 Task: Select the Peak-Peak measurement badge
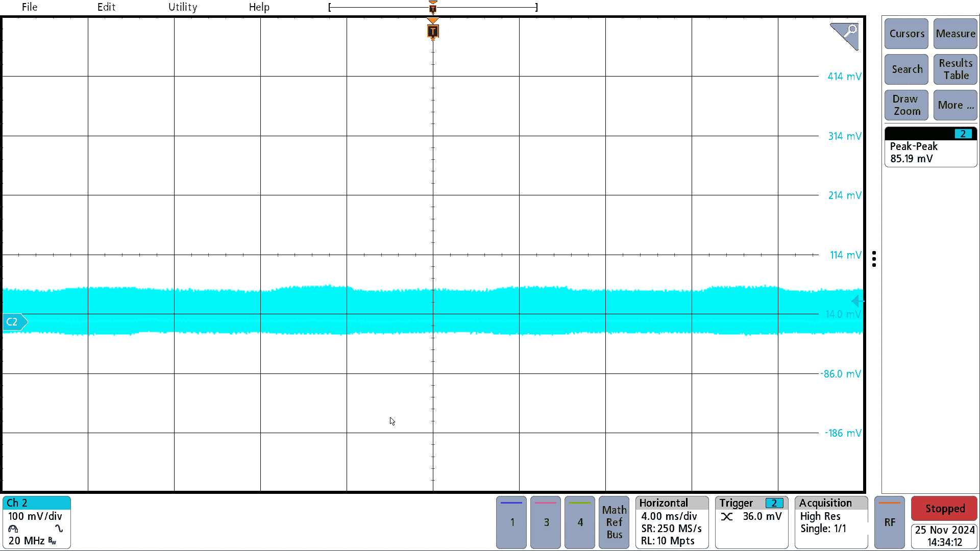tap(931, 147)
